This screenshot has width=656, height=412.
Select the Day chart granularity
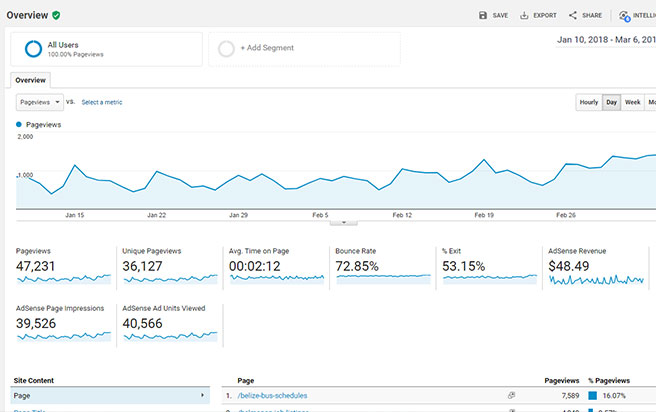pos(612,102)
